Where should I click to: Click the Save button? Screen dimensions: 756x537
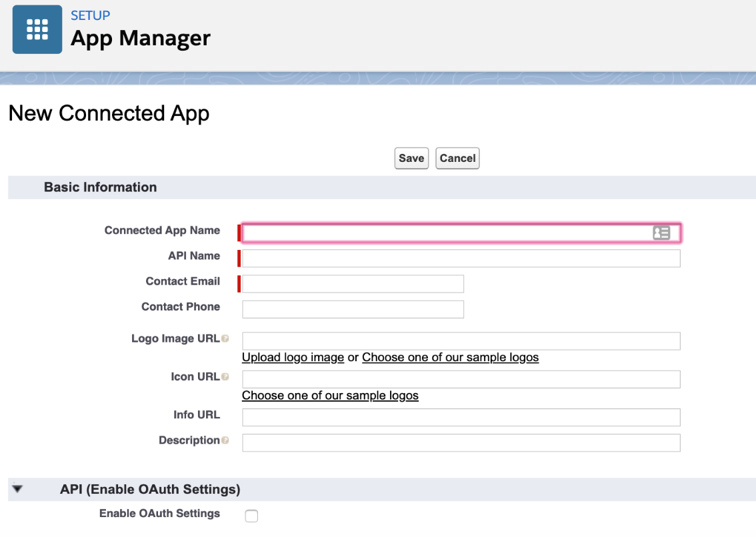coord(411,158)
